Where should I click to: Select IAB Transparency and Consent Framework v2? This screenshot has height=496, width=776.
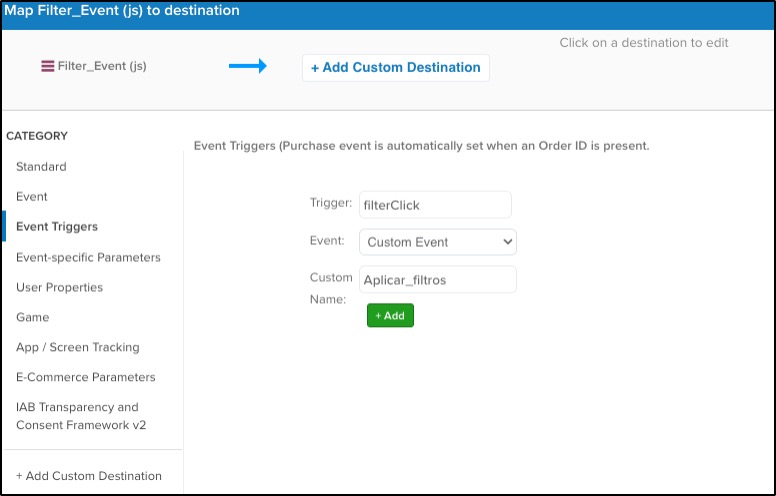click(80, 416)
